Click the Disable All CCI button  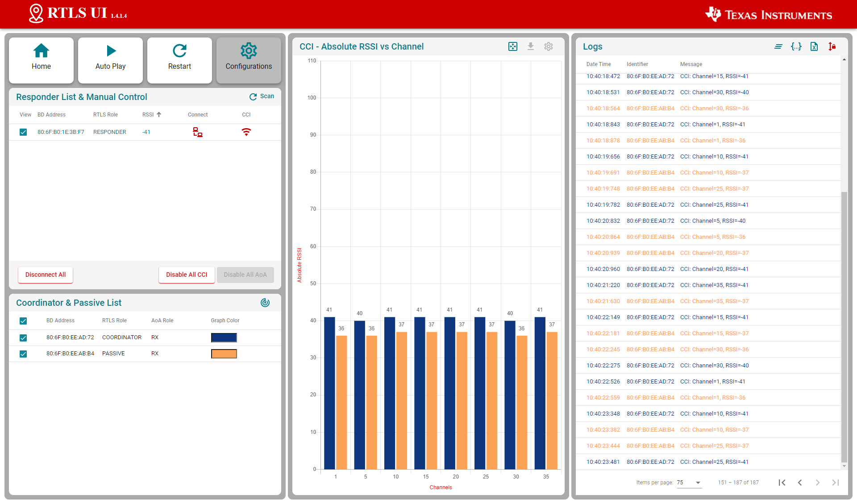coord(187,275)
